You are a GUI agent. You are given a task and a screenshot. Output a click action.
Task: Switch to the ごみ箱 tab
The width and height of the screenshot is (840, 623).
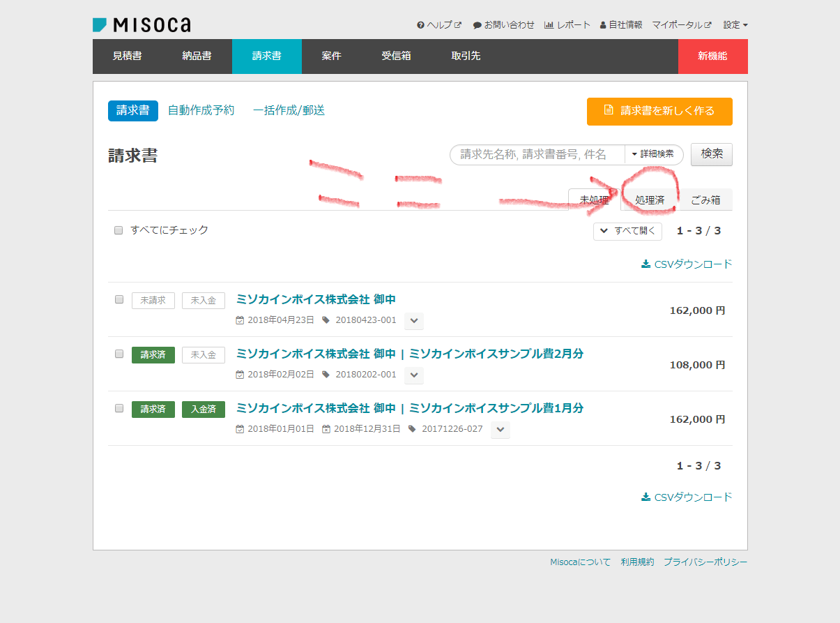coord(705,200)
